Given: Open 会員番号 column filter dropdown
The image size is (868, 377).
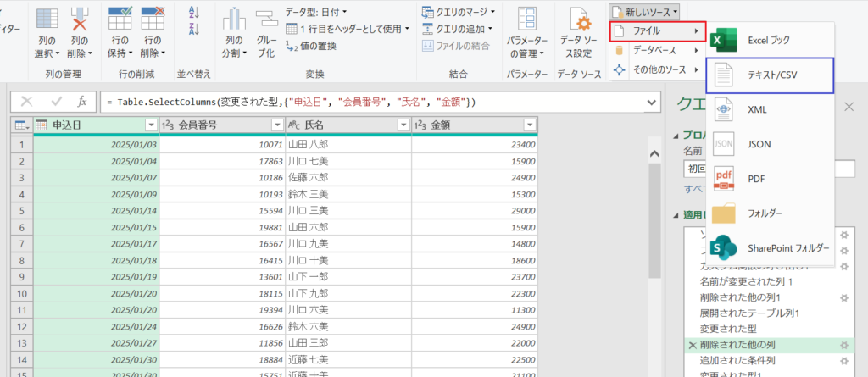Looking at the screenshot, I should (277, 125).
